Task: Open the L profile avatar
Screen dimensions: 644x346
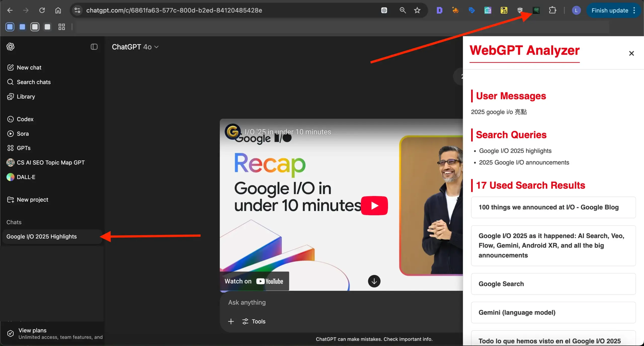Action: coord(576,10)
